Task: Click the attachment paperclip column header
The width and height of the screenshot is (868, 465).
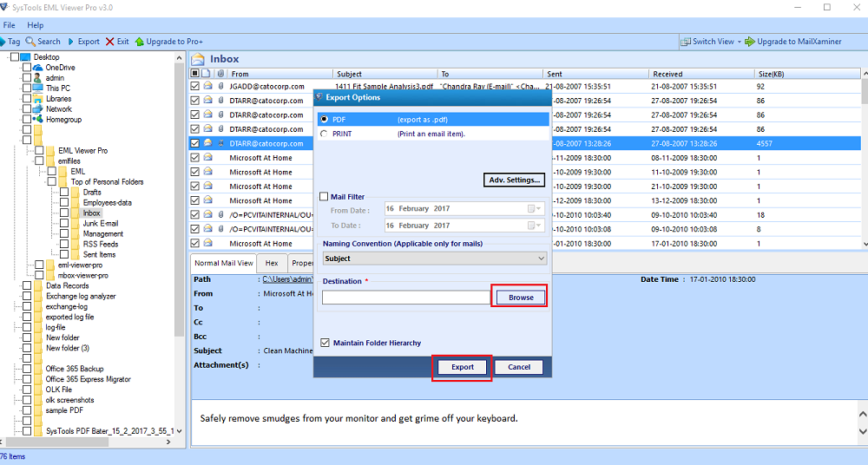Action: pyautogui.click(x=220, y=74)
